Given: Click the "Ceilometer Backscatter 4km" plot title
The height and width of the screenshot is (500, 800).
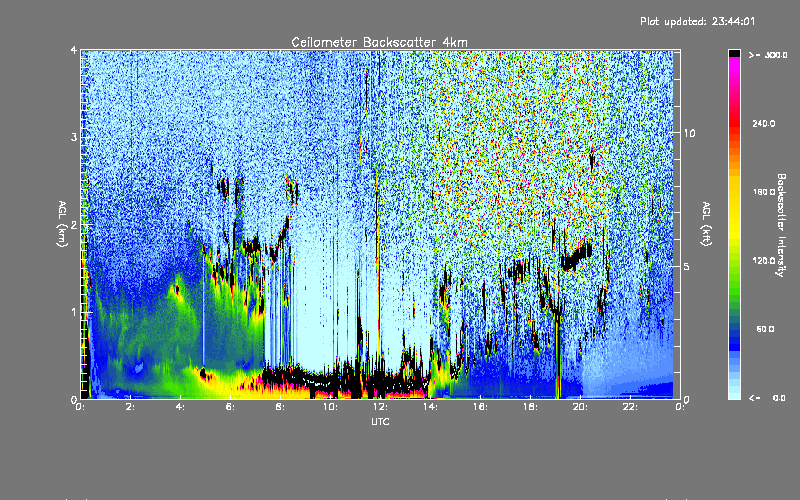Looking at the screenshot, I should (x=379, y=42).
